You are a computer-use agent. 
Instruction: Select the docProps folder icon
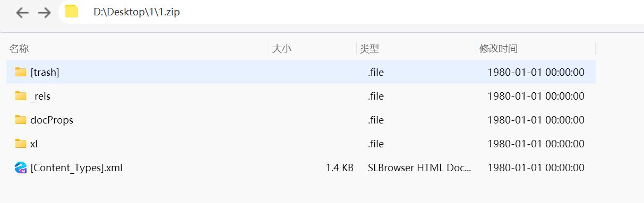coord(21,120)
